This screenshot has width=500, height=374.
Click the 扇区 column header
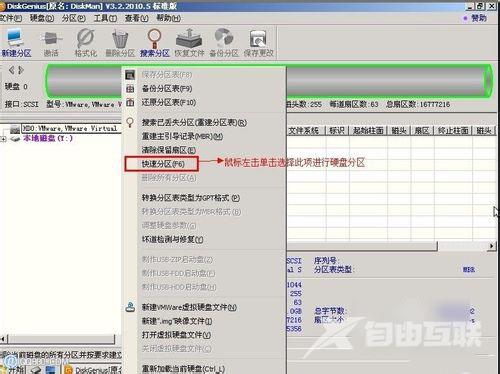(x=422, y=130)
